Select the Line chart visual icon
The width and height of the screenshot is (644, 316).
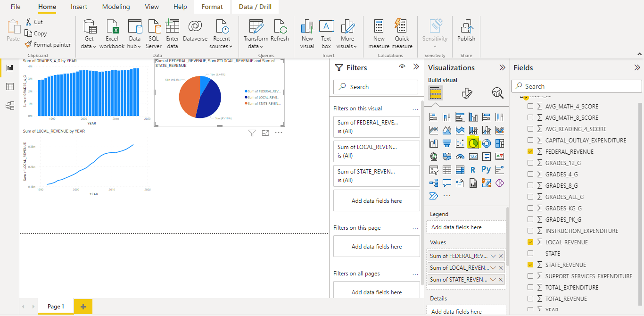click(x=433, y=130)
